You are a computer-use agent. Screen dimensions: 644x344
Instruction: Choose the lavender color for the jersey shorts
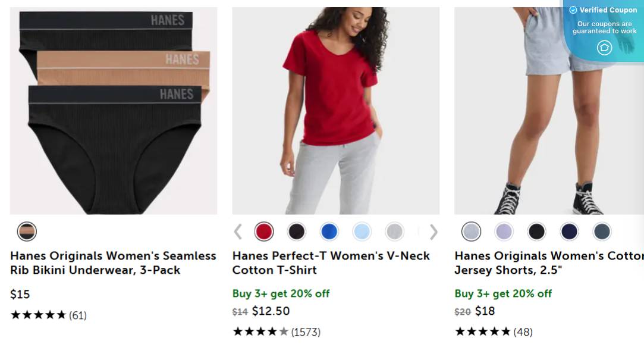pos(504,232)
